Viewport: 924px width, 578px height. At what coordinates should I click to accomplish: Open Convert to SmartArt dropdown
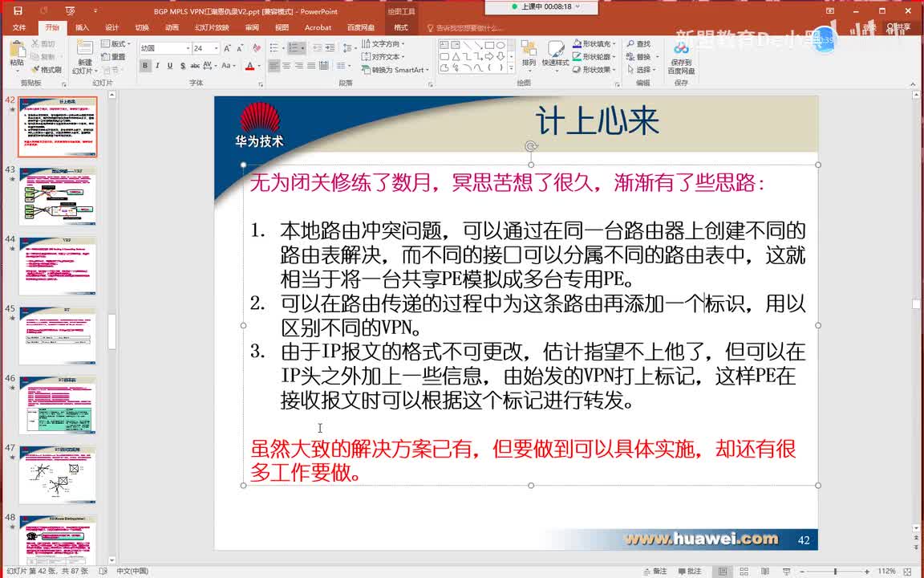point(395,70)
